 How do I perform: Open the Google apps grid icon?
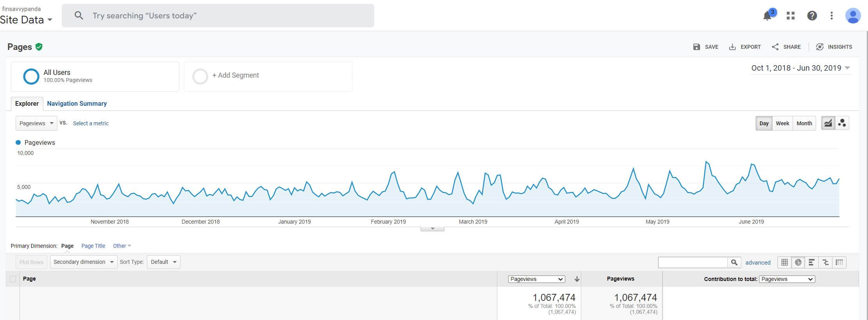[791, 16]
